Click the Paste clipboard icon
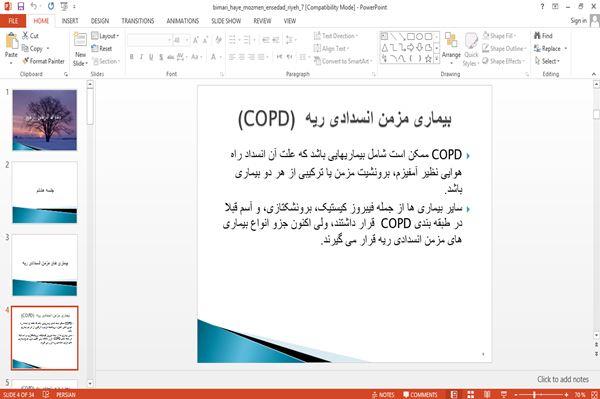The height and width of the screenshot is (399, 600). [11, 41]
